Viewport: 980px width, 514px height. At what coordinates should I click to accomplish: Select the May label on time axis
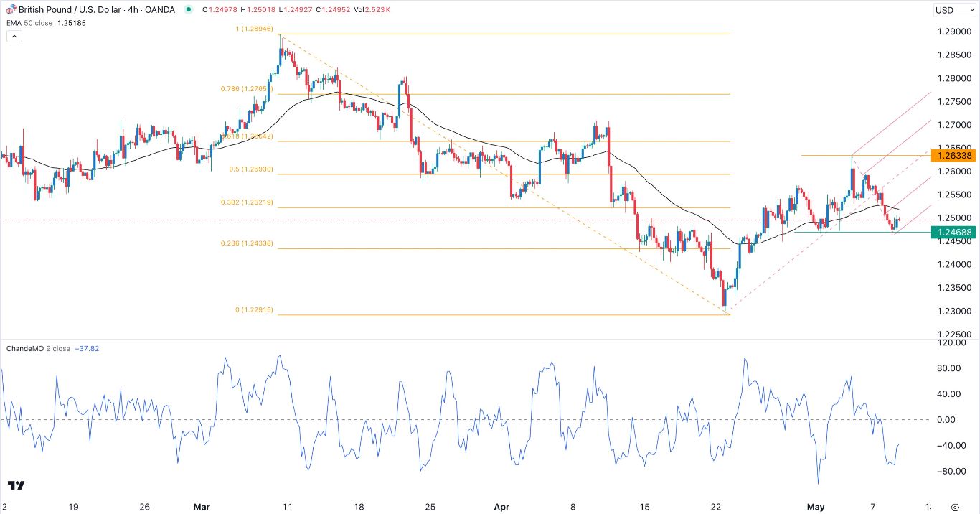coord(816,507)
